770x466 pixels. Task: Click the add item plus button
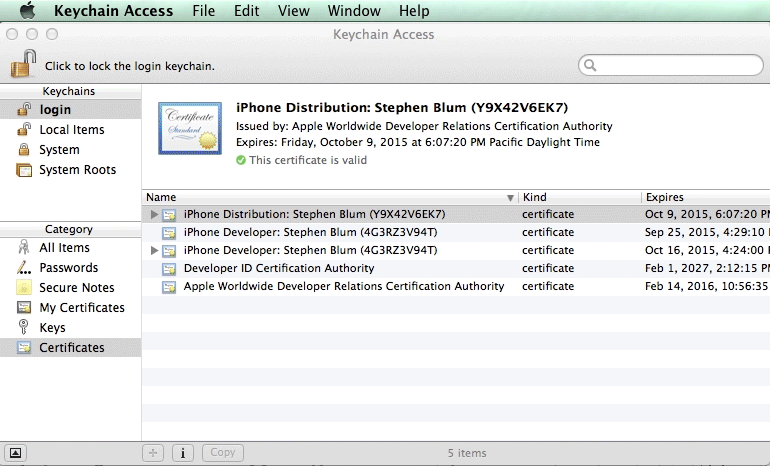[x=154, y=453]
